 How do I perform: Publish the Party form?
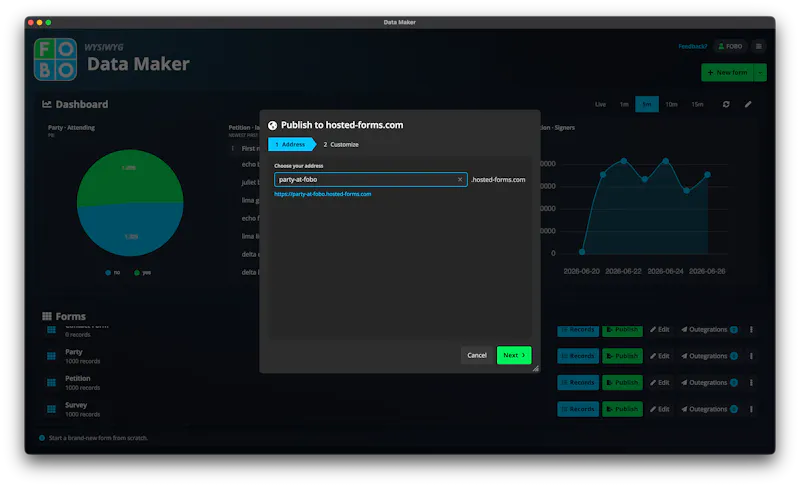pyautogui.click(x=622, y=356)
